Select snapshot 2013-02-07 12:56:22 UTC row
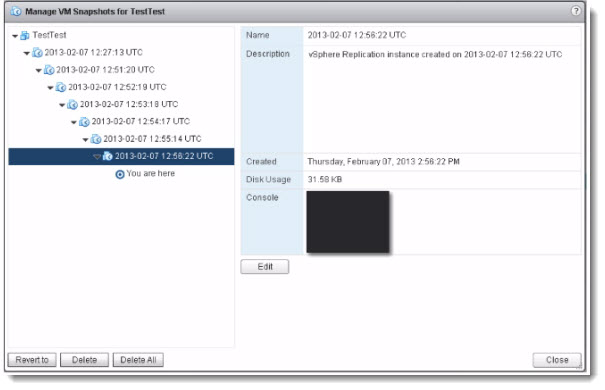The height and width of the screenshot is (390, 605). (121, 156)
